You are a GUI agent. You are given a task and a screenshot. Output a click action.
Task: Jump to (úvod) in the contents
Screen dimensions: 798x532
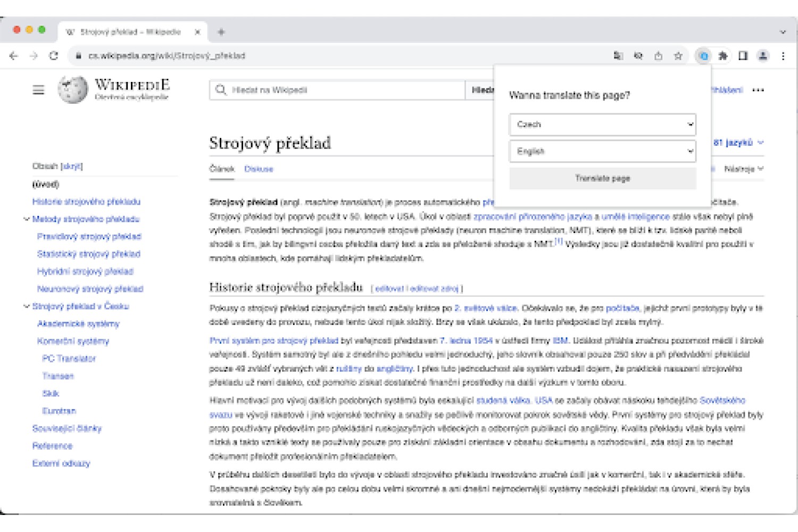click(x=46, y=184)
